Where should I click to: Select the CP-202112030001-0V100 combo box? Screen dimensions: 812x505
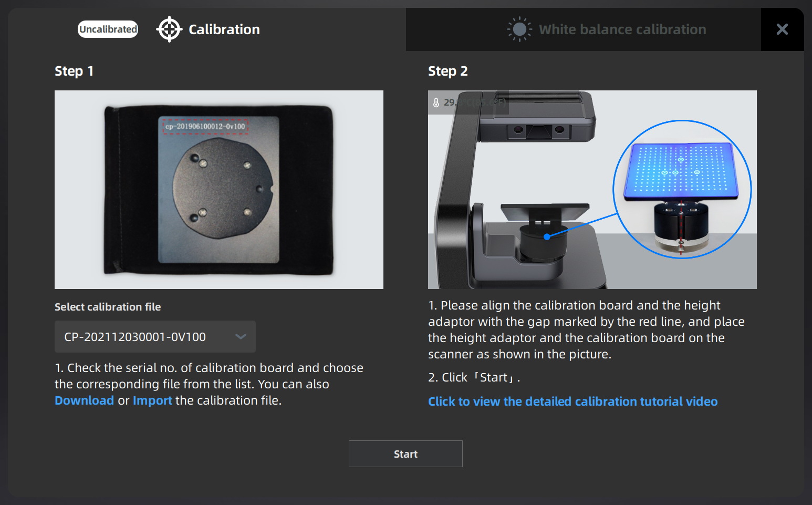tap(142, 337)
